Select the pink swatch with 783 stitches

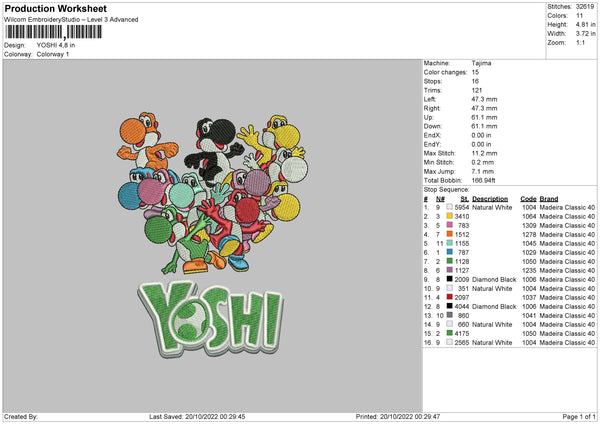point(450,225)
